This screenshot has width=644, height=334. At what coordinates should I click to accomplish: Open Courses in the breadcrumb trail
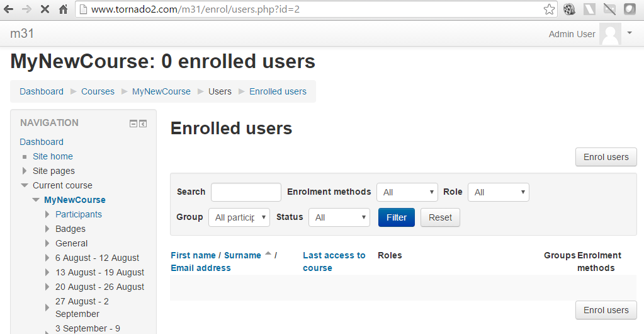98,91
